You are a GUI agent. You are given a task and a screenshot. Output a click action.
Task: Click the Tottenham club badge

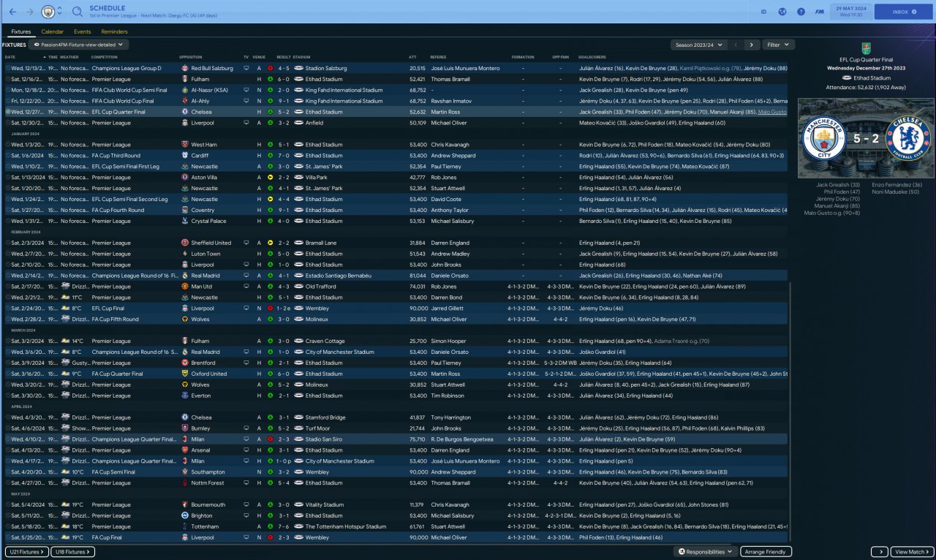coord(185,526)
